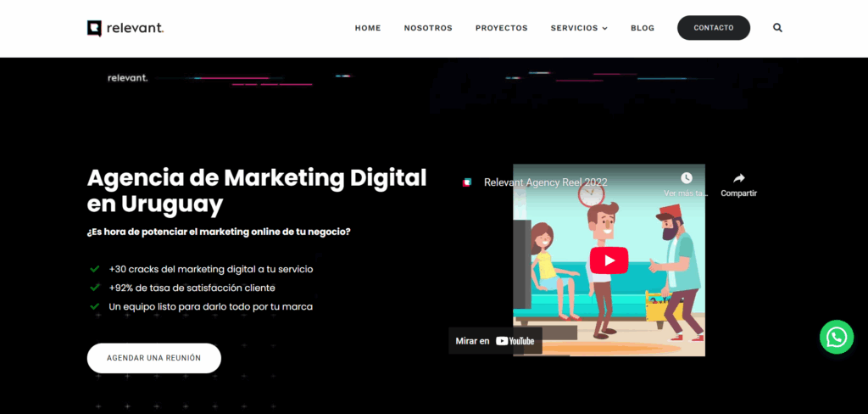Open the Relevant Agency Reel 2022 title link
Viewport: 868px width, 414px height.
[x=545, y=182]
